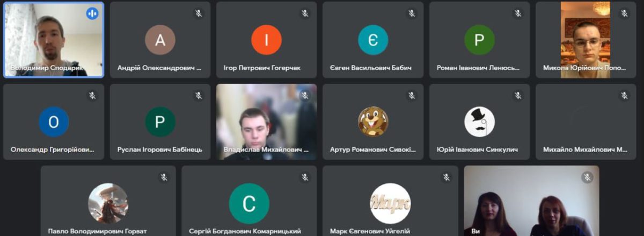Click muted mic icon on Сергій Богданович Комарницький tile
Viewport: 644px width, 236px height.
pos(305,177)
